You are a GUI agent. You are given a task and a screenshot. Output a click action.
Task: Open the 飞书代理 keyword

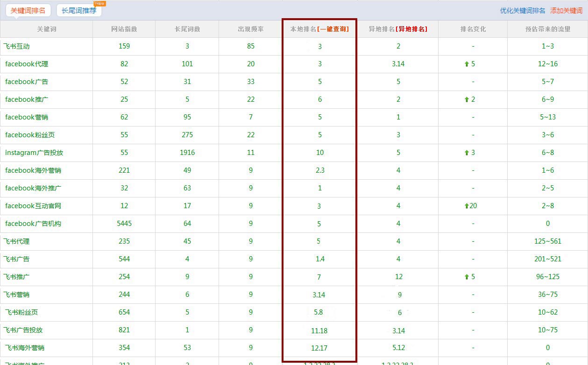[x=16, y=241]
